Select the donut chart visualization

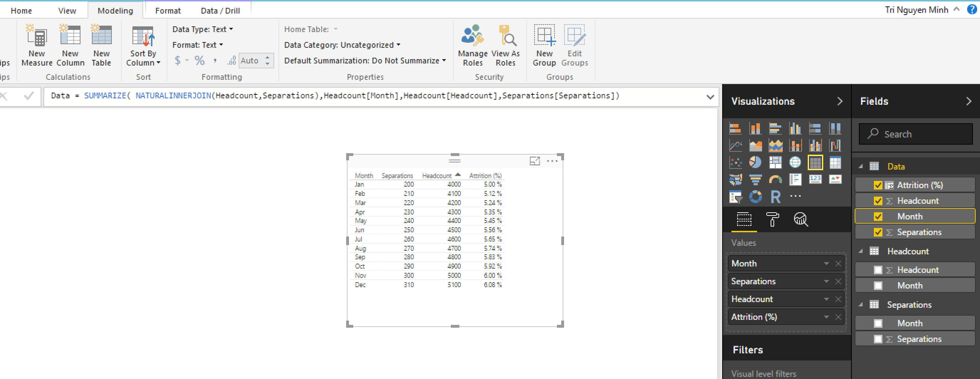click(x=755, y=196)
